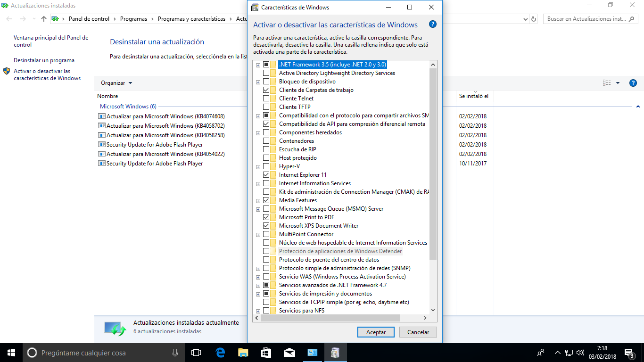The width and height of the screenshot is (644, 362).
Task: Enable the Cliente TFTP checkbox
Action: pyautogui.click(x=266, y=107)
